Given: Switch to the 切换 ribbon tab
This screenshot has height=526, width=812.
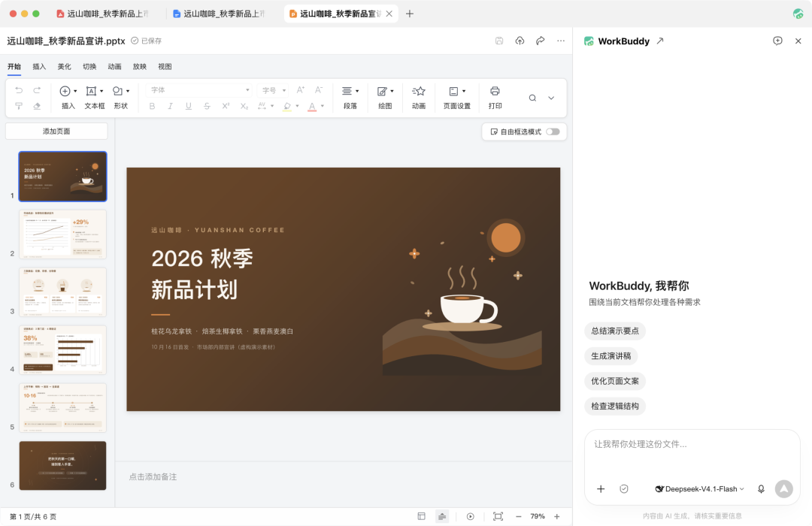Looking at the screenshot, I should pyautogui.click(x=89, y=66).
